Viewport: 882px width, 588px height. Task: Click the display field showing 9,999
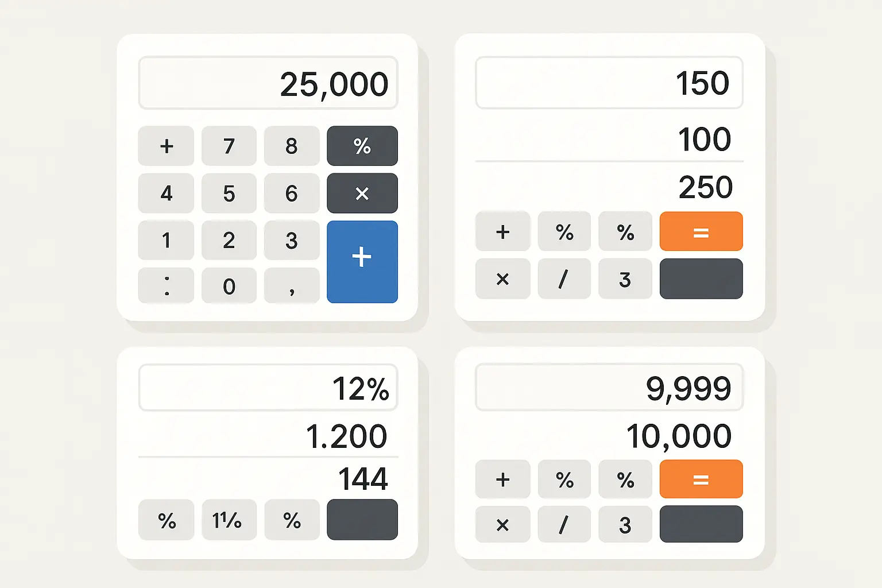click(609, 388)
